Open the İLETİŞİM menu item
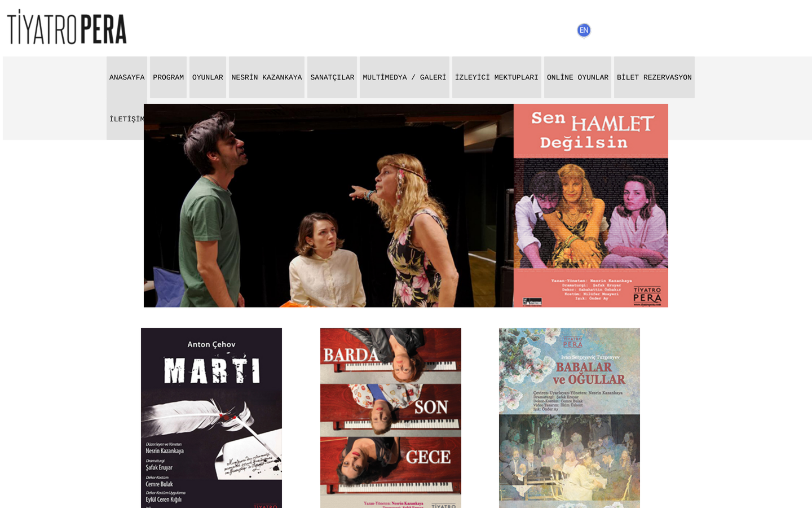This screenshot has height=508, width=812. [x=126, y=119]
